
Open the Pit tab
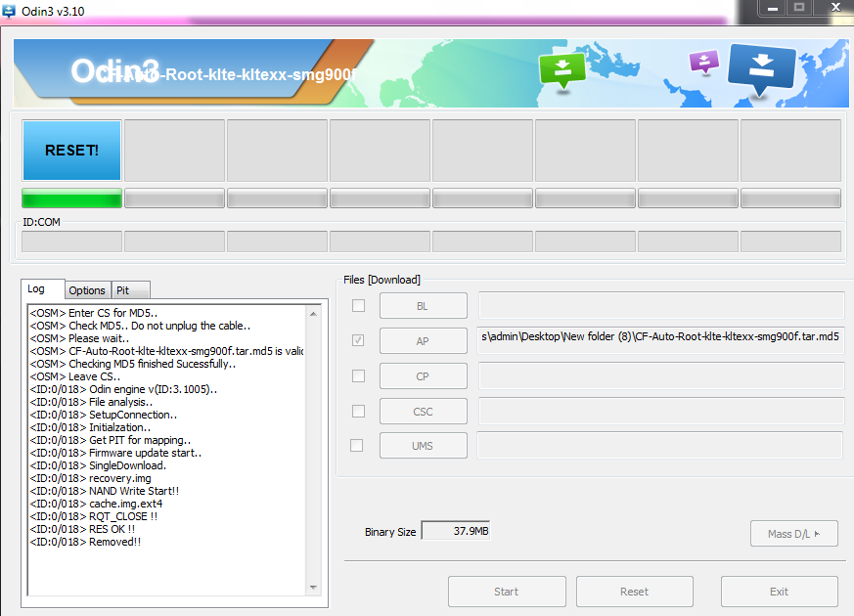131,290
